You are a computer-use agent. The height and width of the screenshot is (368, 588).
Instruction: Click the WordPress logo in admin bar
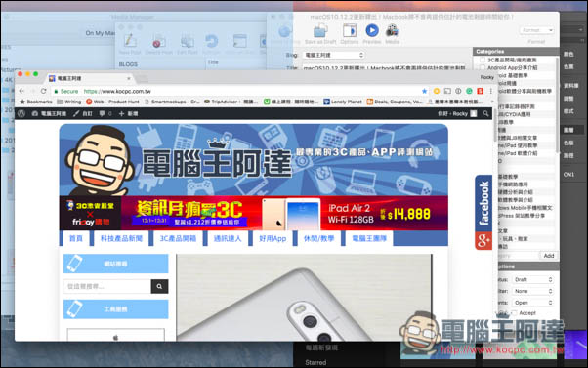(21, 113)
